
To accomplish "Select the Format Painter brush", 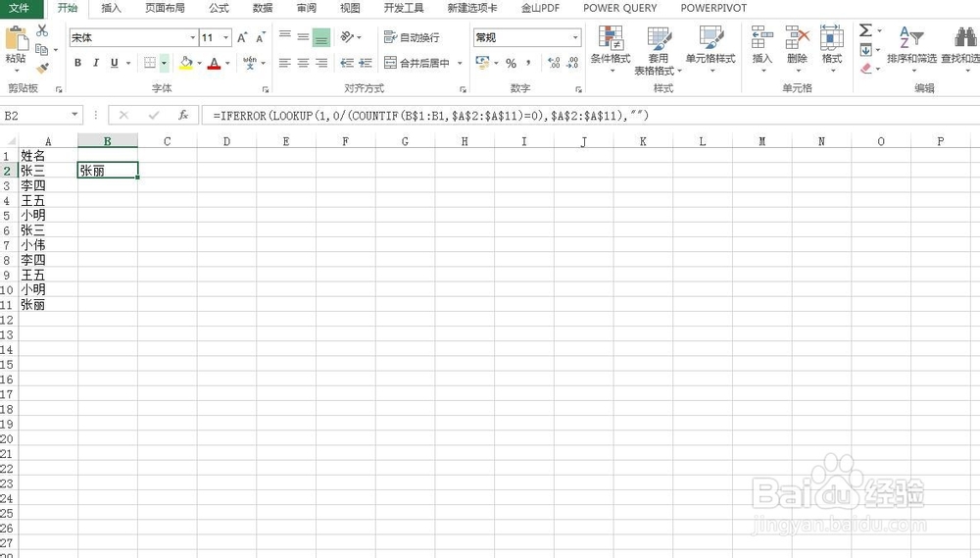I will tap(42, 68).
